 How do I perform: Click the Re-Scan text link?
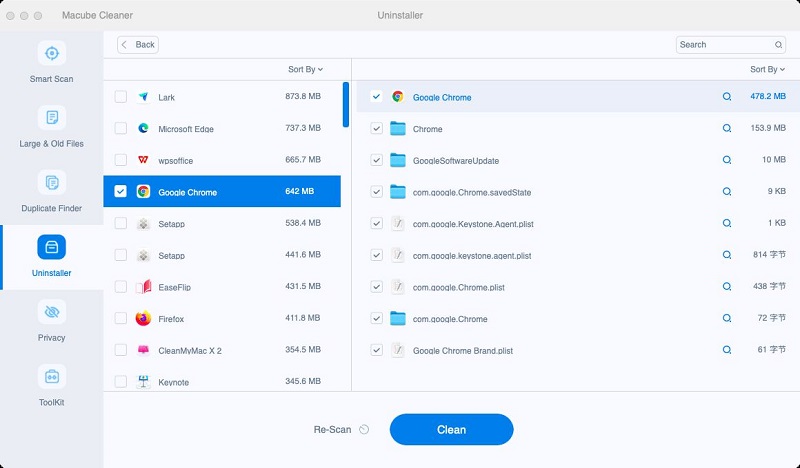coord(332,430)
